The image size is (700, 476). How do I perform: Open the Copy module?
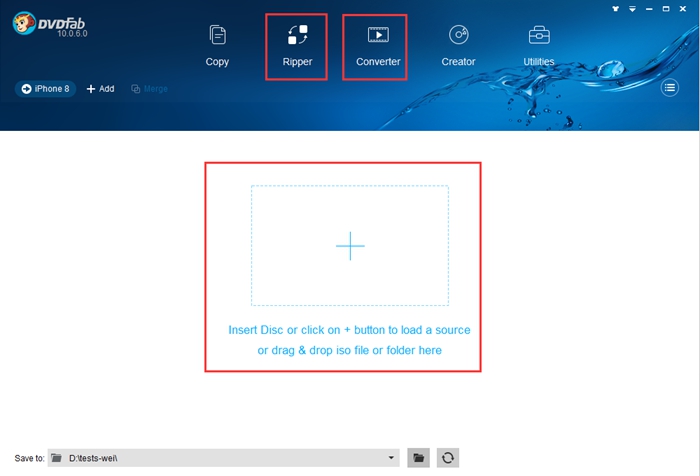pos(217,46)
